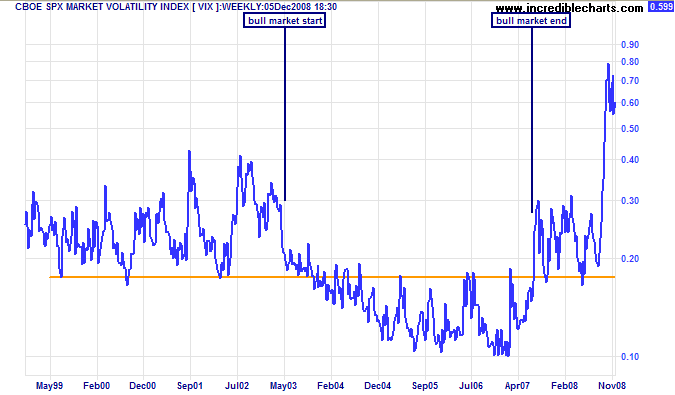Click the 'bull market end' annotation label
The height and width of the screenshot is (395, 675).
(531, 21)
